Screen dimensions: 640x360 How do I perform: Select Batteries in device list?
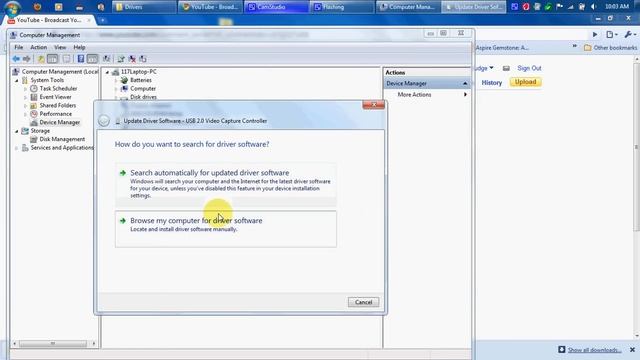click(141, 80)
